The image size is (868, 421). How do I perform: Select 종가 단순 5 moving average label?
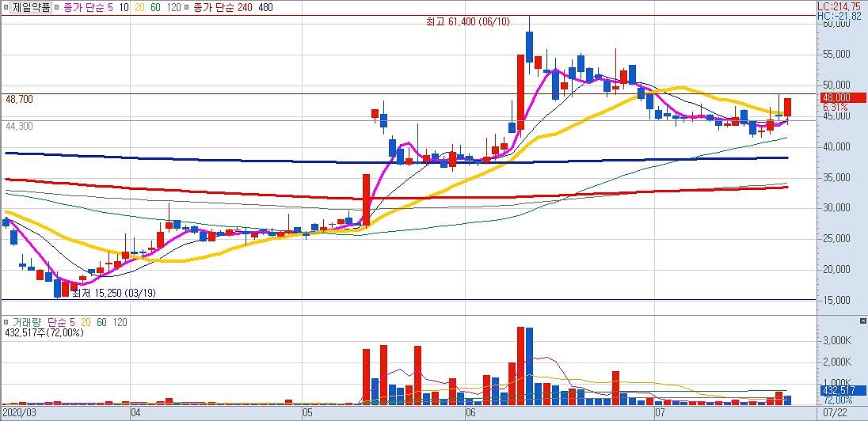pyautogui.click(x=87, y=7)
